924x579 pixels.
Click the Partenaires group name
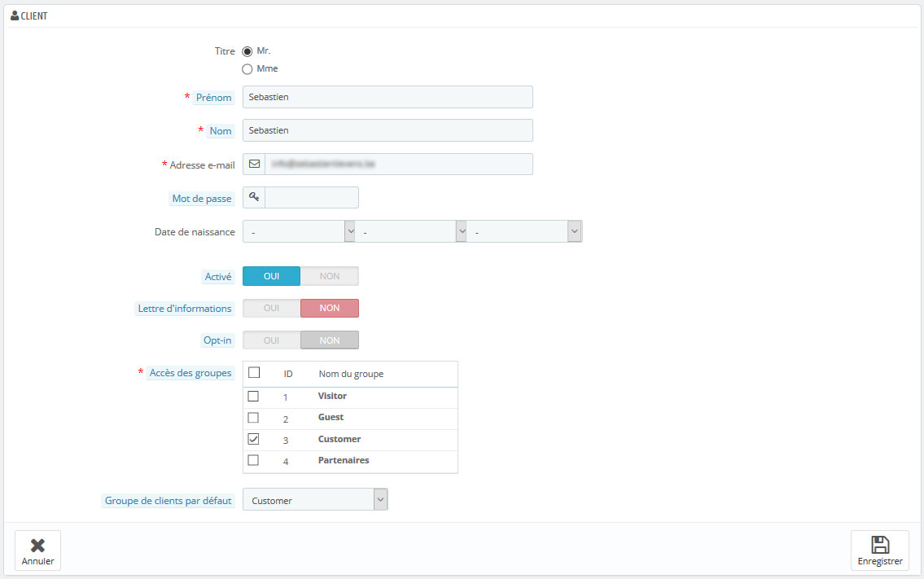344,460
